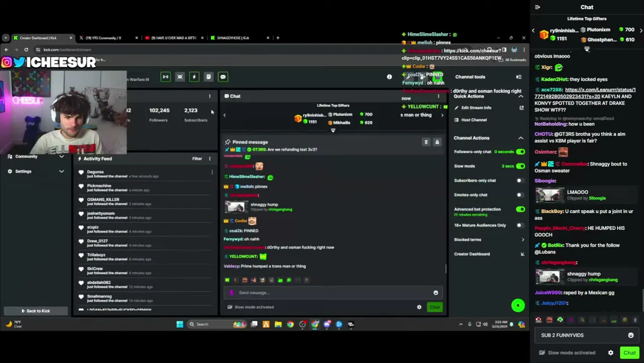Open Activity Feed three-dot menu
The width and height of the screenshot is (644, 363).
[x=210, y=158]
